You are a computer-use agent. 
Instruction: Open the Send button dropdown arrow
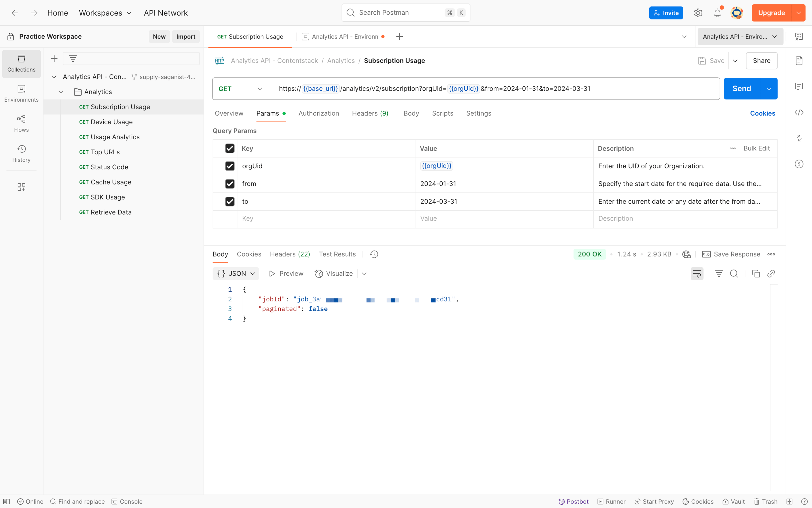pos(769,89)
